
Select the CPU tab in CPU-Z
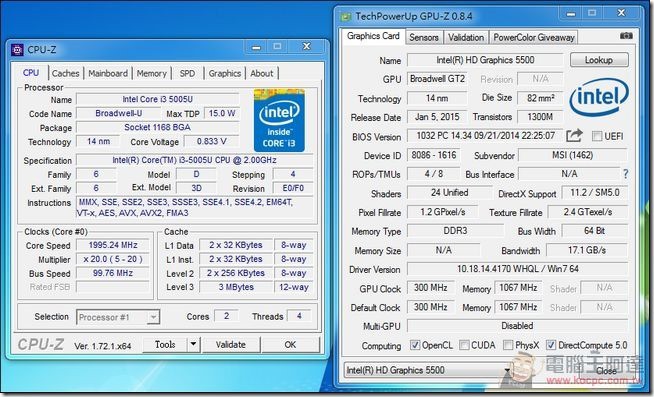[x=31, y=73]
